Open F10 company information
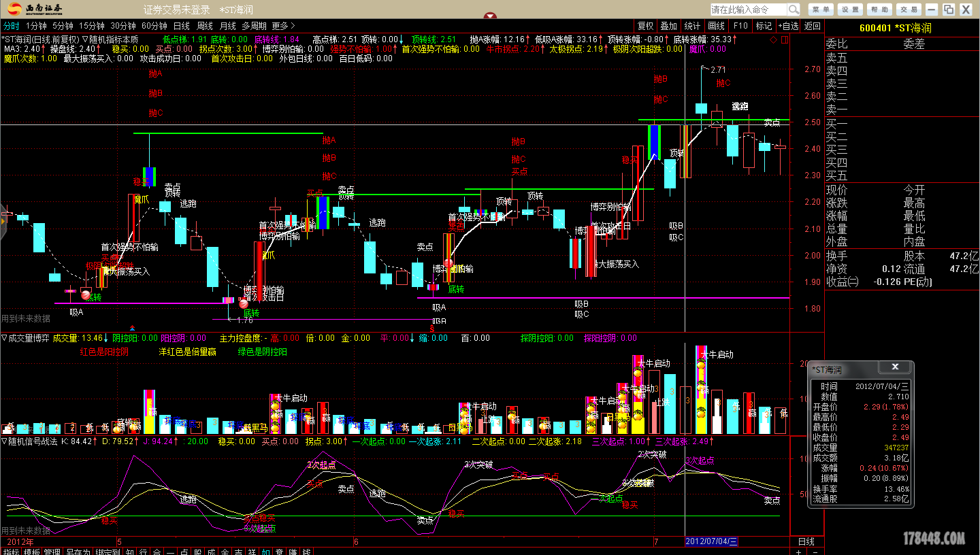 click(x=740, y=27)
